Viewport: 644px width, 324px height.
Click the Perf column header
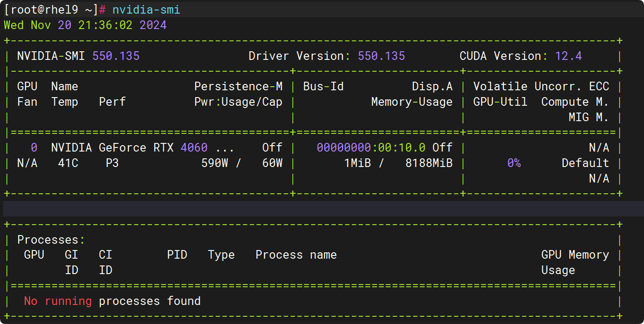(x=112, y=102)
